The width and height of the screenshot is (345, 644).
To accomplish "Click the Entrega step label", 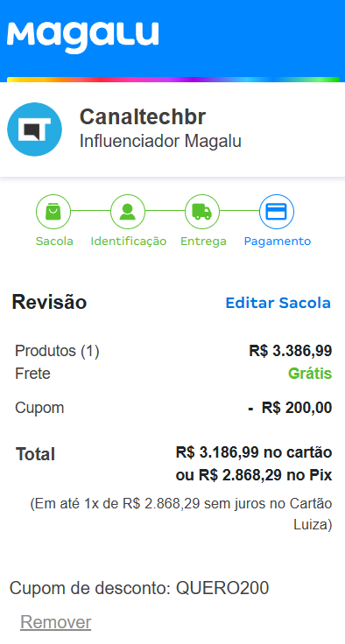I will 203,241.
